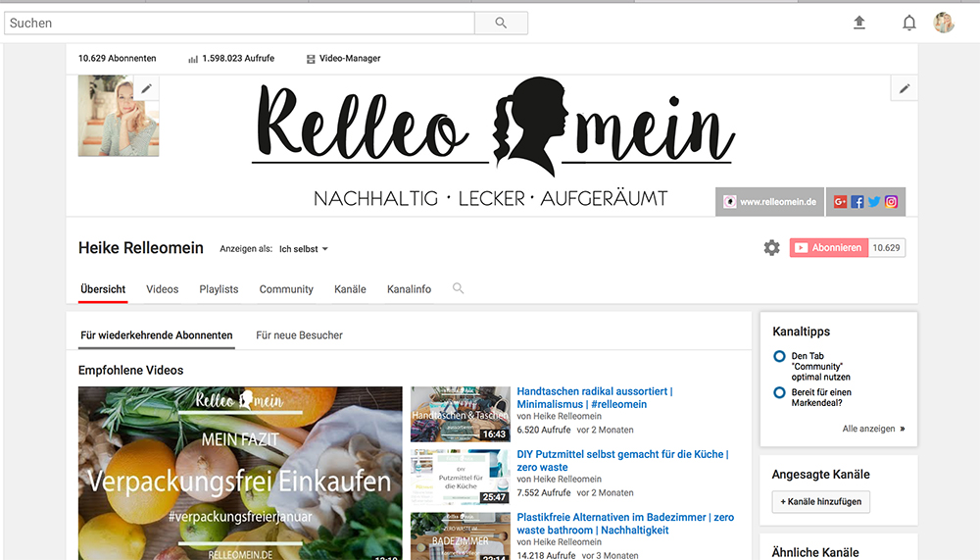Search within channel magnifier icon

click(x=458, y=288)
